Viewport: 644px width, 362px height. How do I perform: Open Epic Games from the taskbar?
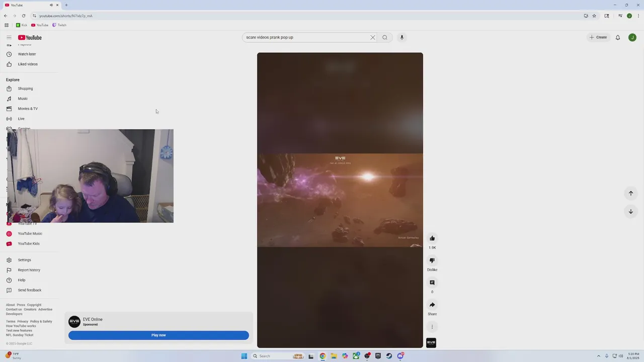[378, 356]
